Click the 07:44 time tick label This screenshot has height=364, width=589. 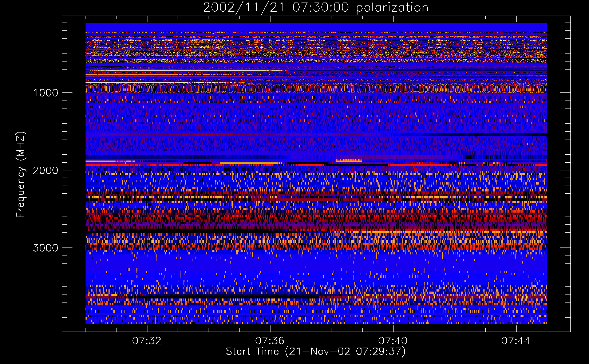(516, 341)
